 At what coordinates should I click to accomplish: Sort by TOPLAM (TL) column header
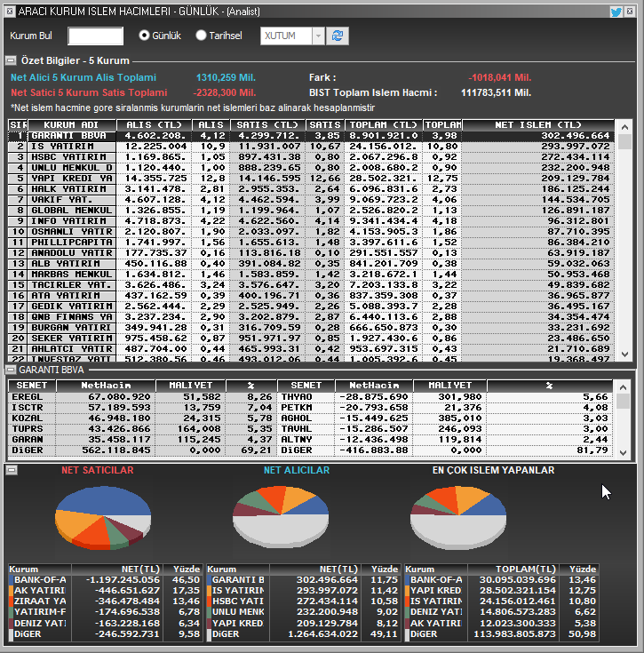(x=384, y=125)
